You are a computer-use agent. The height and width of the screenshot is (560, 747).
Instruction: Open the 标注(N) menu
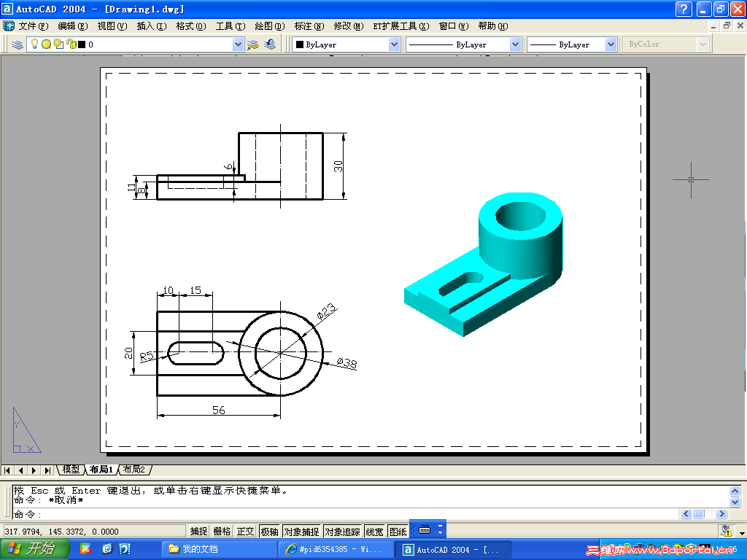[309, 26]
